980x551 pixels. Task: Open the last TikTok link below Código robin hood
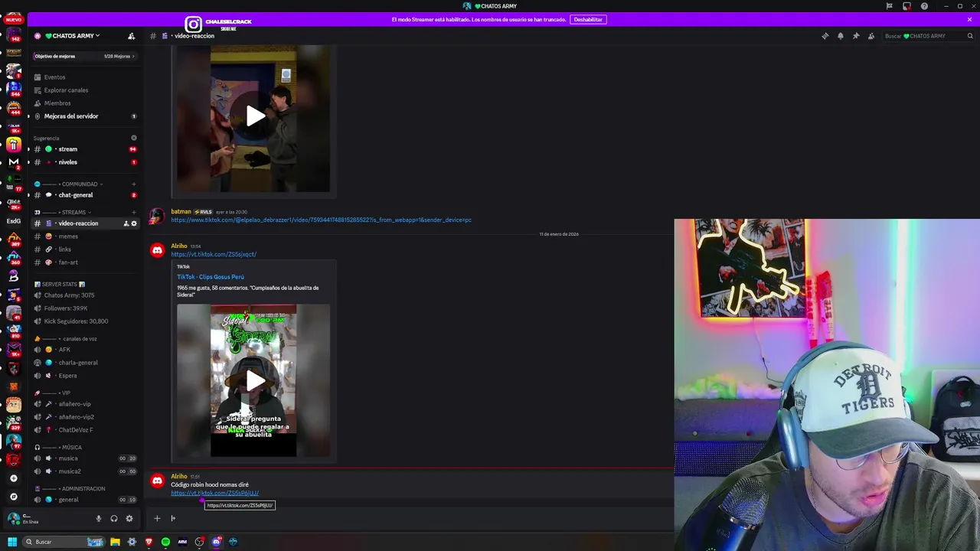pos(214,494)
